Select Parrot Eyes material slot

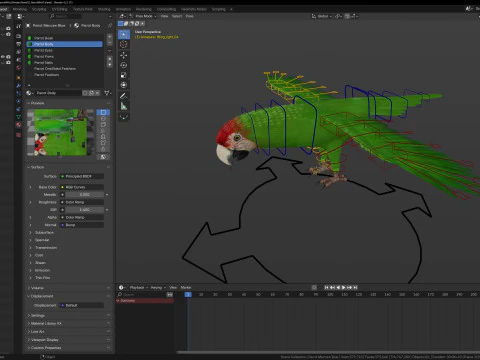pyautogui.click(x=65, y=50)
